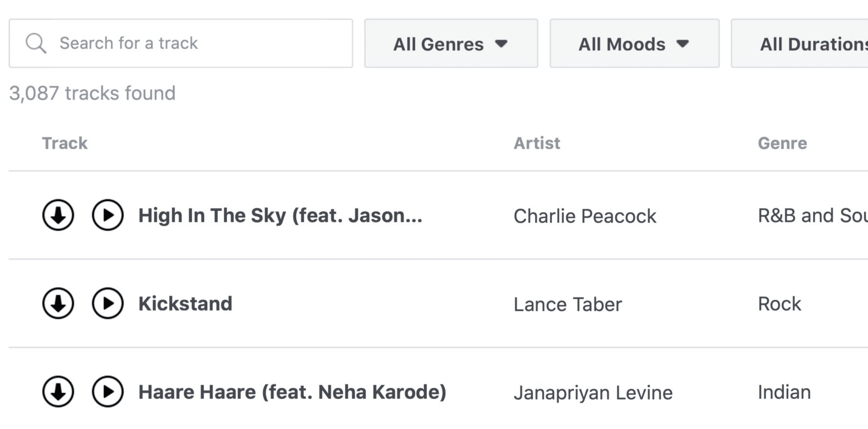This screenshot has width=868, height=429.
Task: Select the track title High In The Sky
Action: (x=280, y=215)
